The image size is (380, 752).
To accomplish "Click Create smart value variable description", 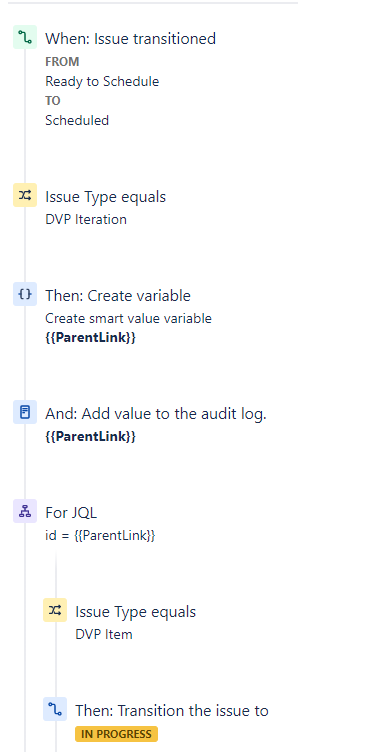I will point(128,318).
